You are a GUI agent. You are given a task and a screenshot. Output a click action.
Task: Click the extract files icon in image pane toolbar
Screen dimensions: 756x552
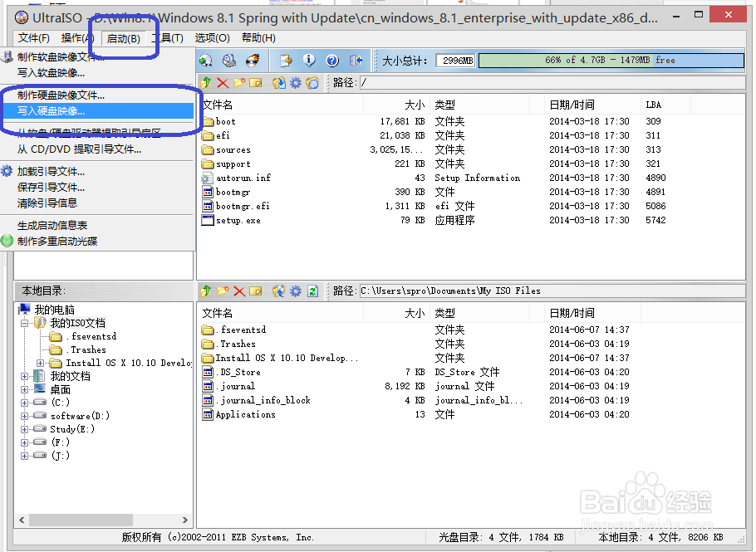pos(278,83)
